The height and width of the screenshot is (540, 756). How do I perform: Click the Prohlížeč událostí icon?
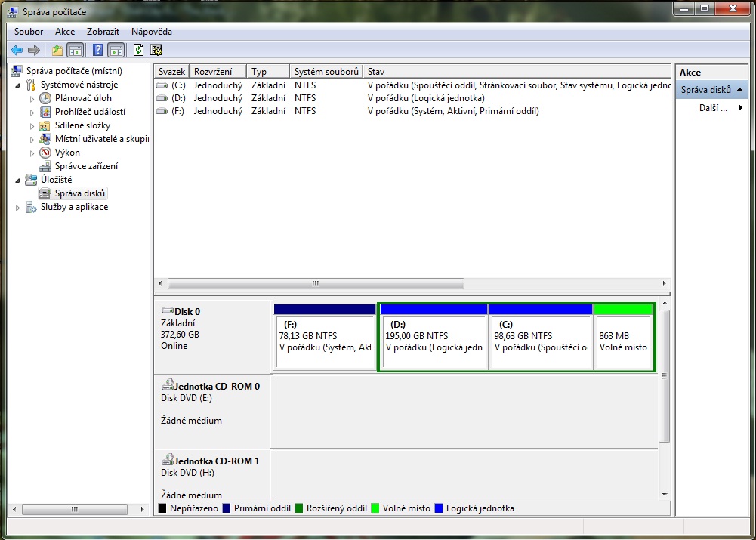click(45, 112)
